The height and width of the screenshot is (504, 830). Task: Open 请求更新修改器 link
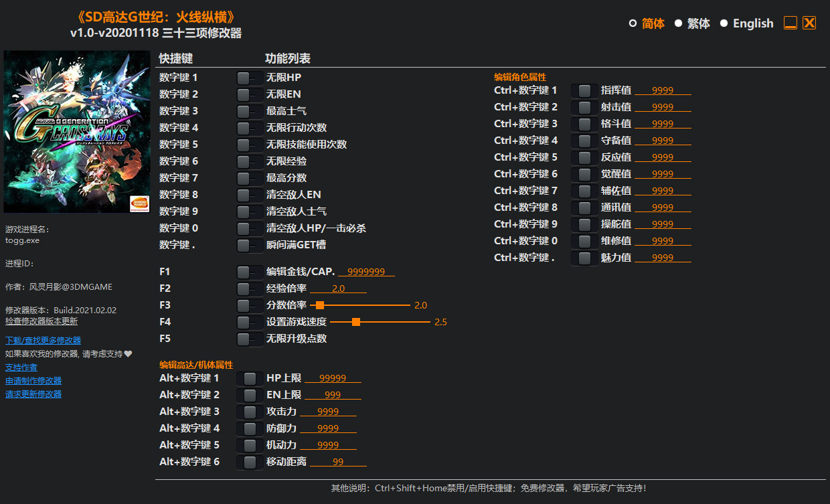click(33, 394)
